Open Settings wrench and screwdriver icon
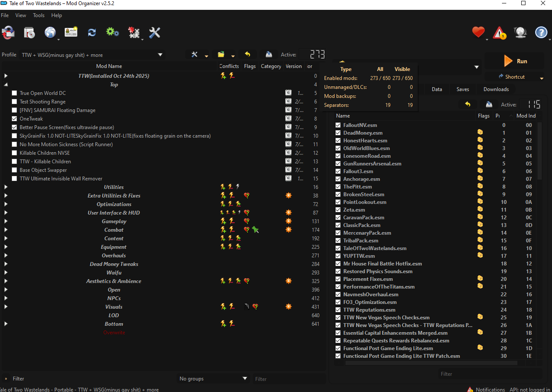 tap(154, 32)
